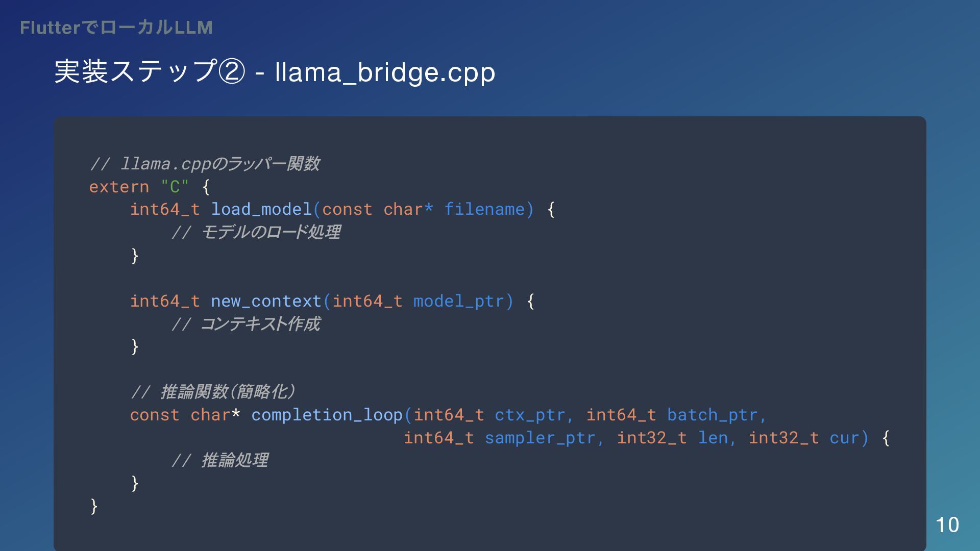Click the comment 'コンテキスト作成'
The width and height of the screenshot is (980, 551).
click(260, 324)
